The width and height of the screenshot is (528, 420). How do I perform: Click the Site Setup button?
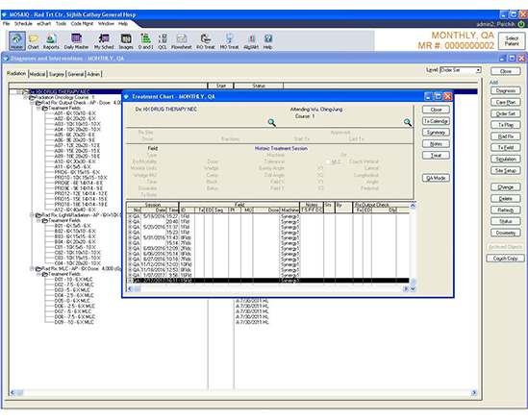coord(506,171)
